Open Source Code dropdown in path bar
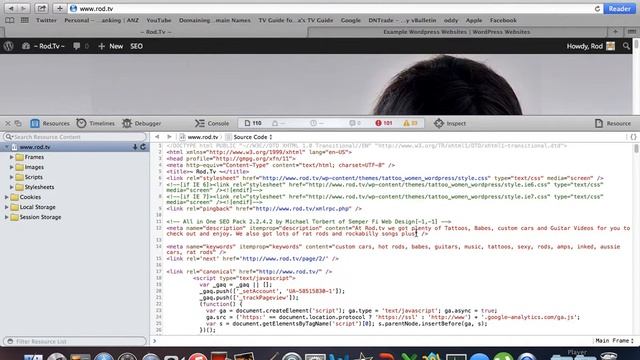This screenshot has height=360, width=640. (x=249, y=137)
